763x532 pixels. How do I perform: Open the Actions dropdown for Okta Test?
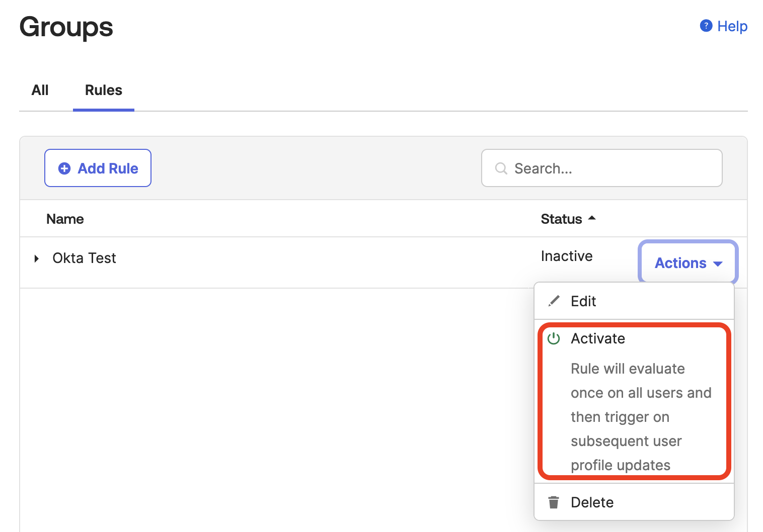[688, 263]
